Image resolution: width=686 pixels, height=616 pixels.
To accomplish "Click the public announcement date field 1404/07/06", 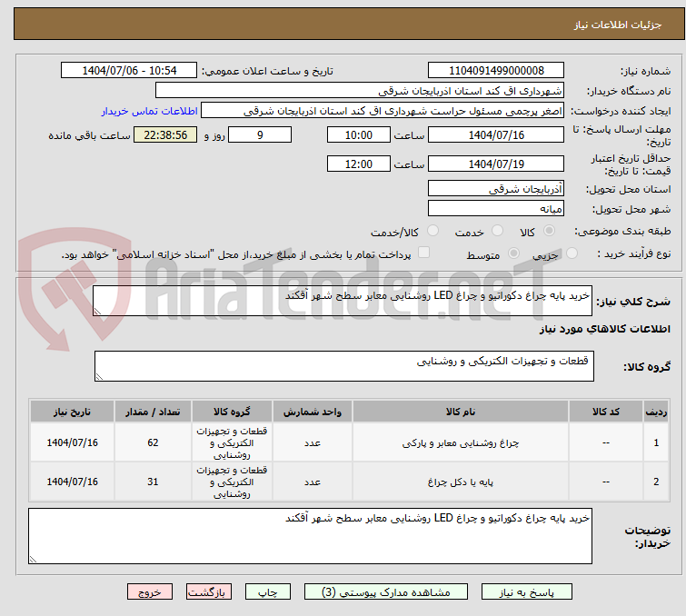I will [x=129, y=71].
